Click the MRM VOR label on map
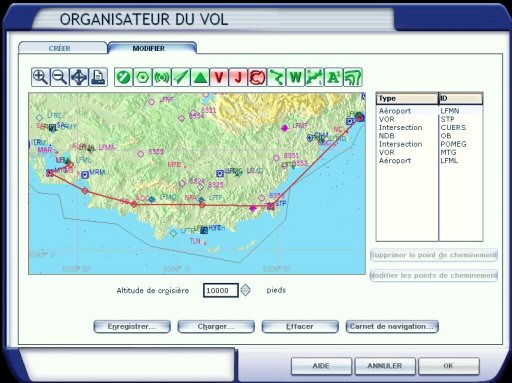This screenshot has width=512, height=383. tap(97, 172)
